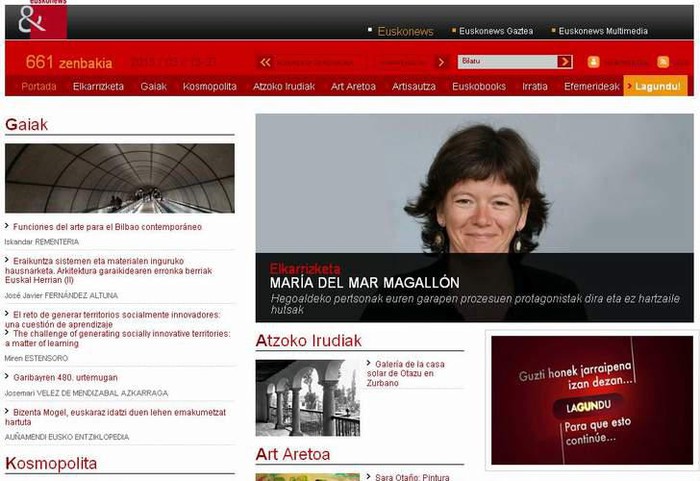Open the María del Mar Magallón interview banner
This screenshot has height=481, width=700.
[x=475, y=218]
